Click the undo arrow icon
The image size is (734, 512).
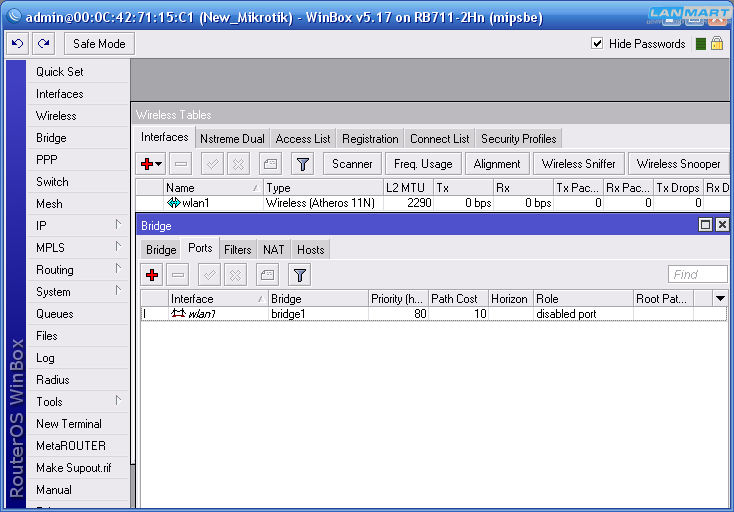point(17,44)
